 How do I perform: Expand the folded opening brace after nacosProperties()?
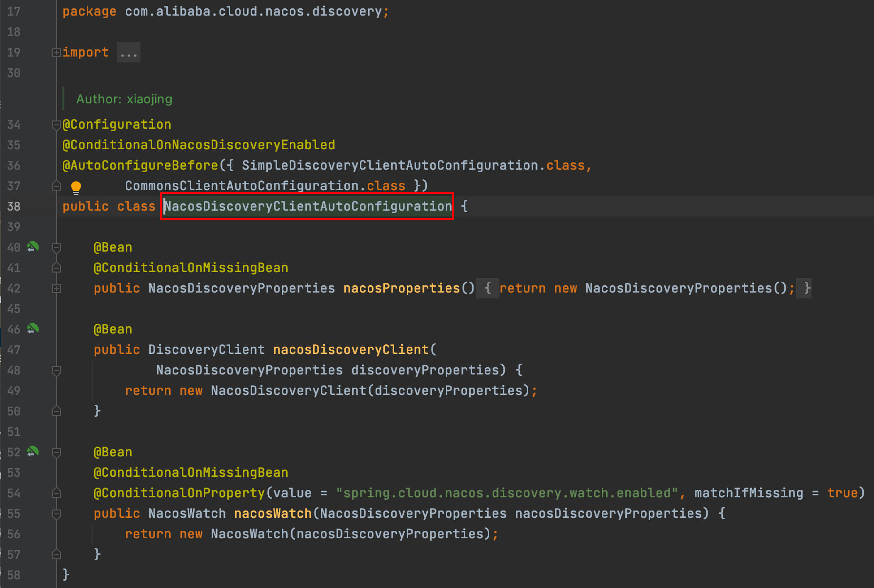click(x=488, y=288)
